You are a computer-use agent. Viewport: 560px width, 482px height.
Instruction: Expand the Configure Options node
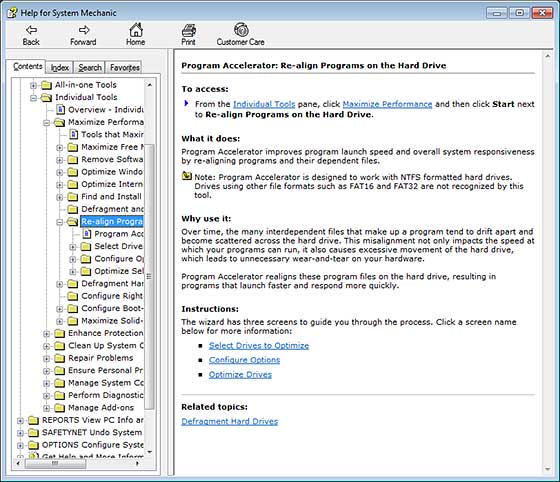point(73,259)
